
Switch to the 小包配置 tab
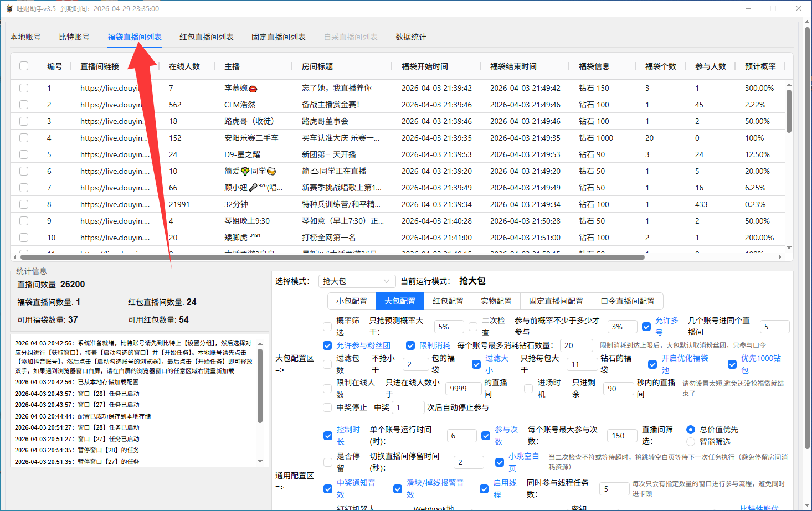point(351,301)
